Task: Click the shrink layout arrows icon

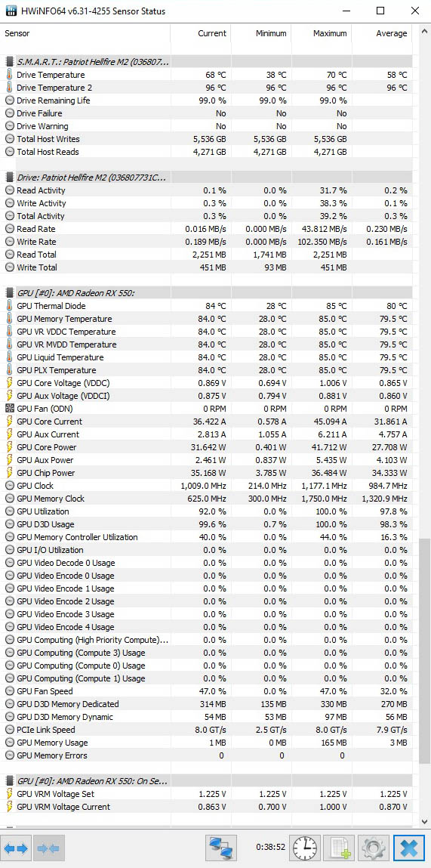Action: click(x=49, y=848)
